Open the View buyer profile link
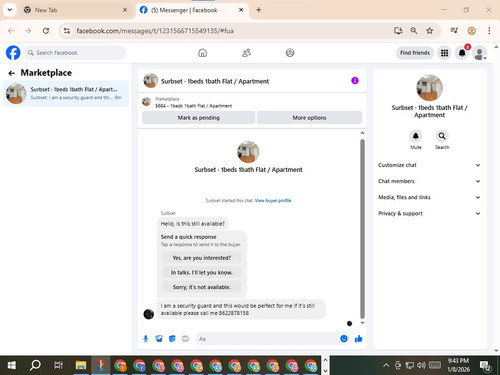 pos(273,200)
